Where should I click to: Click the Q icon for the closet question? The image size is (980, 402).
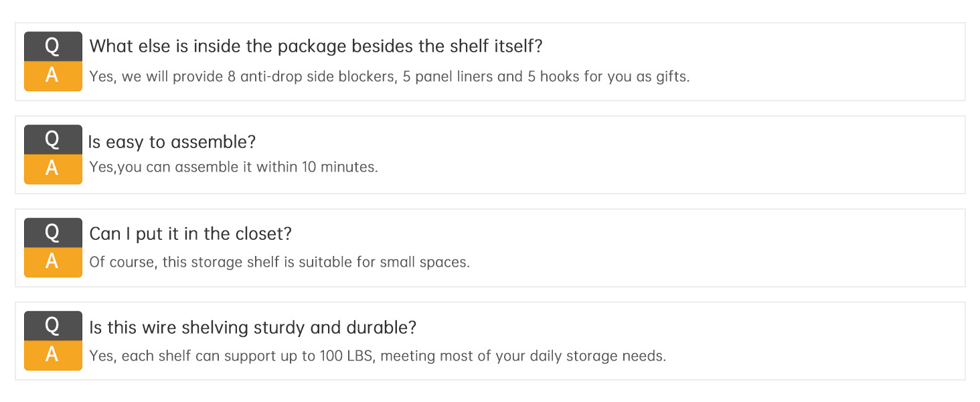click(53, 232)
